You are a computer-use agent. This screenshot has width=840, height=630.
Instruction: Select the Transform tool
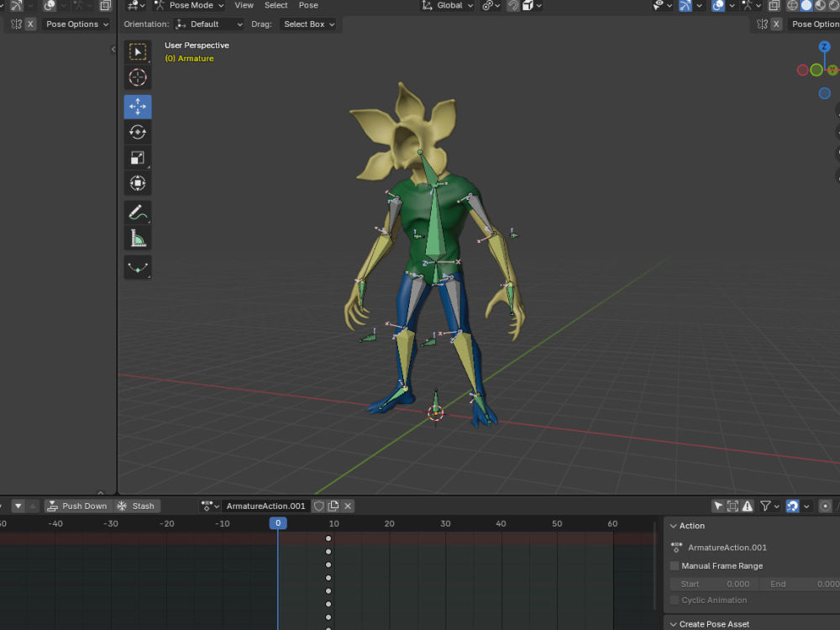point(138,183)
